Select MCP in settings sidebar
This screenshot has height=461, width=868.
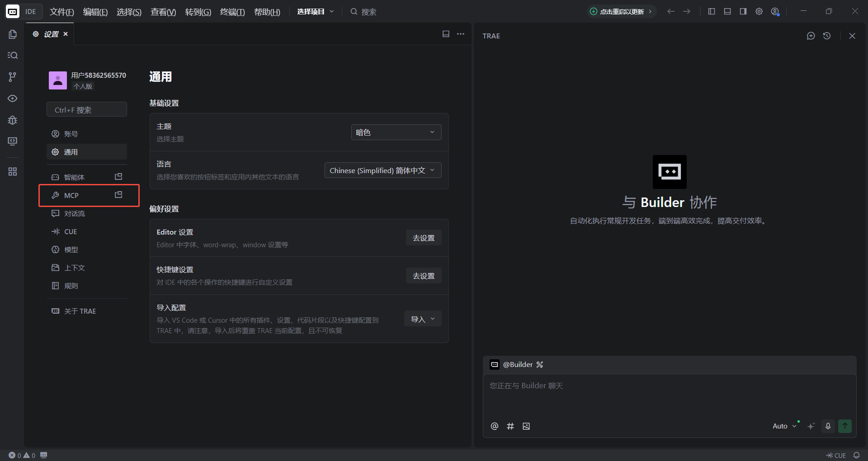71,195
